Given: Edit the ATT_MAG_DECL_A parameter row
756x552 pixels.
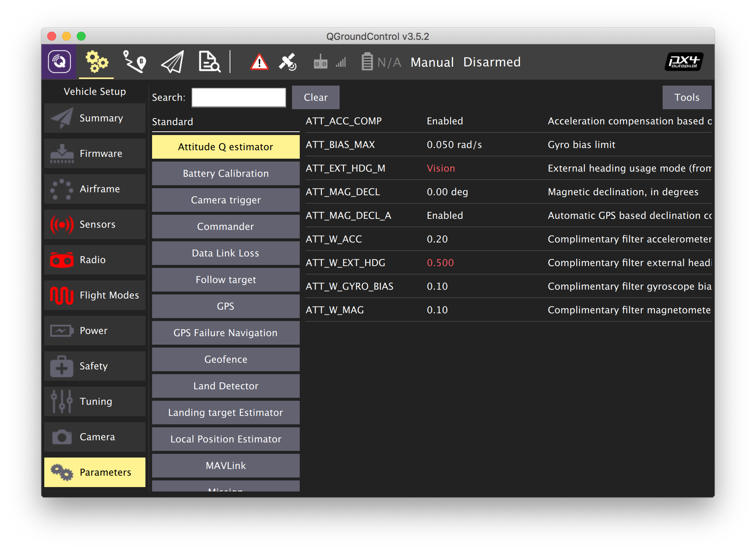Looking at the screenshot, I should coord(509,215).
